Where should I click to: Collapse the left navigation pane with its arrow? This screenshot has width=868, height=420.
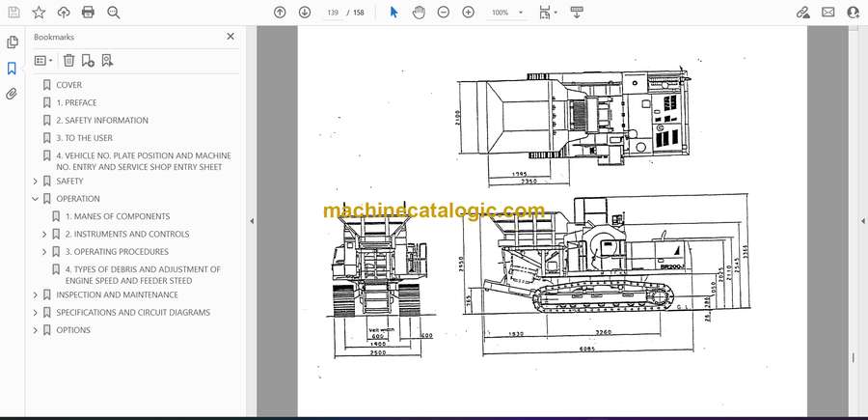click(x=252, y=221)
